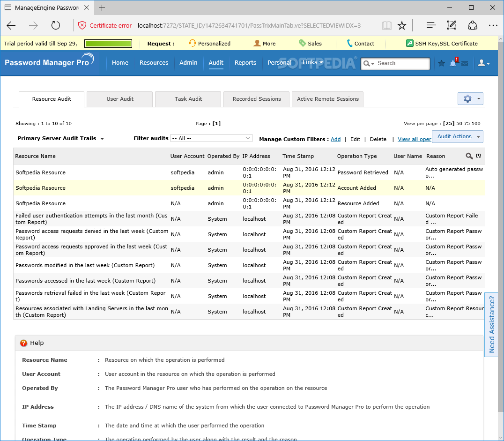
Task: Open the View all operations link
Action: click(415, 139)
